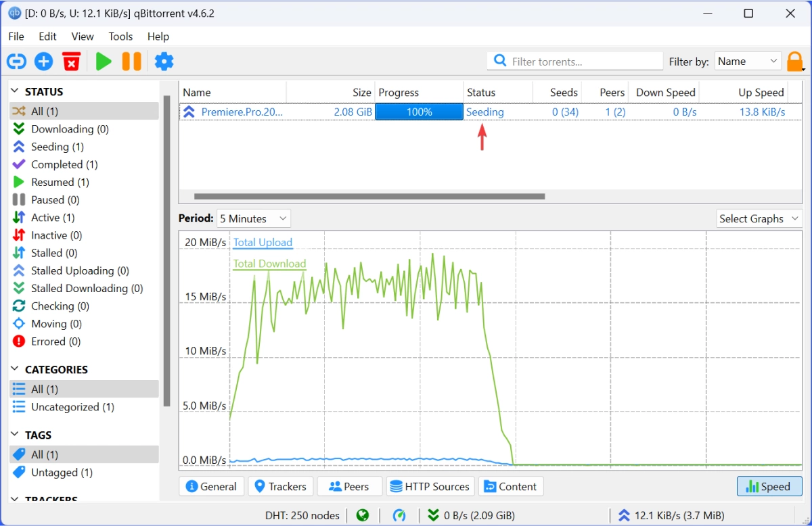
Task: Switch to the Content tab
Action: click(511, 486)
